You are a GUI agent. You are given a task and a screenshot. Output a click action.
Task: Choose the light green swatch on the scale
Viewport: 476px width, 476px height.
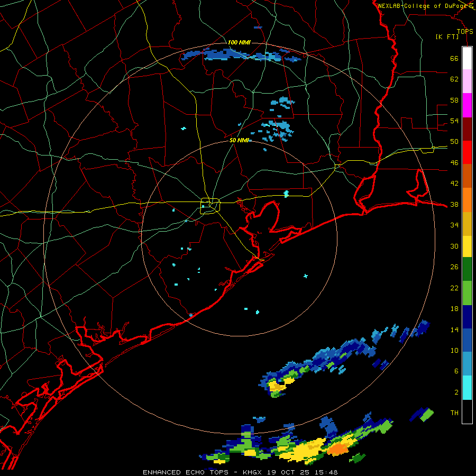click(x=467, y=293)
